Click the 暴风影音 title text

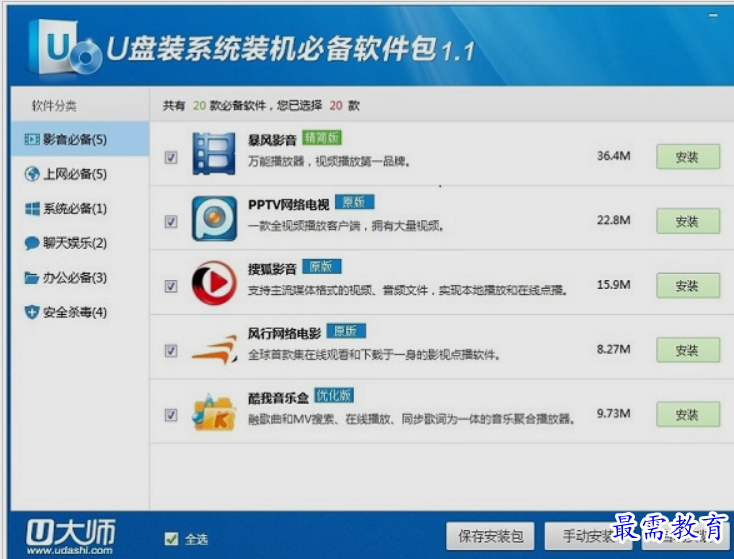272,140
